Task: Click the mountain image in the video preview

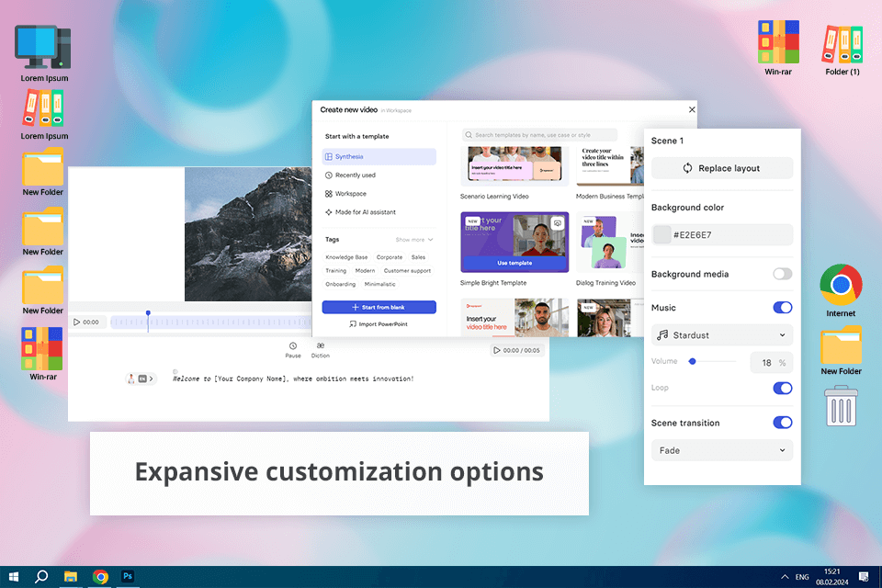Action: (x=248, y=234)
